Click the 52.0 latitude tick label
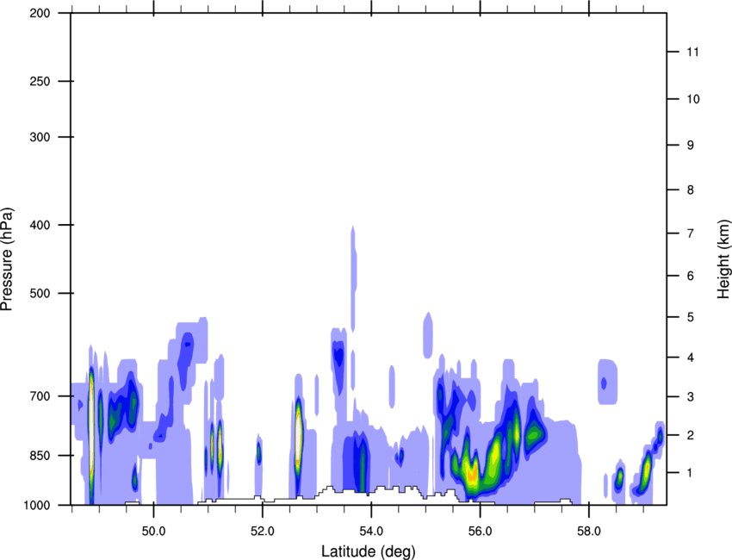This screenshot has height=560, width=732. (263, 531)
